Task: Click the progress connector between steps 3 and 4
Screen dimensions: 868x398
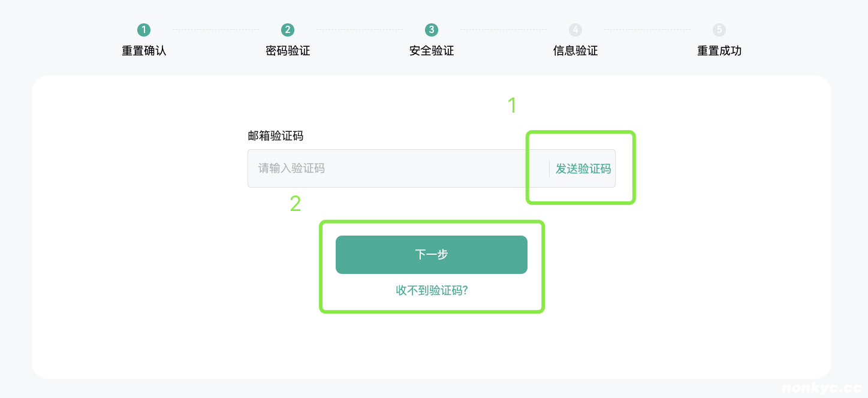Action: pos(502,29)
